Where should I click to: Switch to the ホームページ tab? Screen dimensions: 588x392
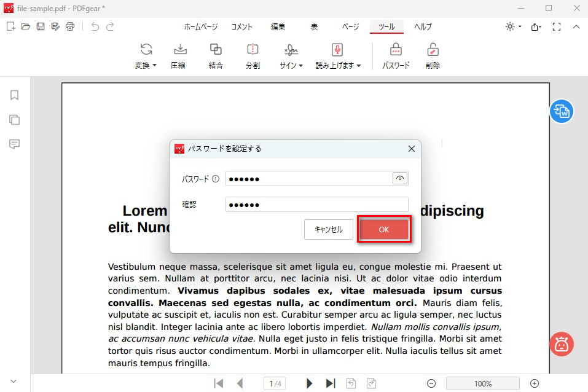coord(201,26)
